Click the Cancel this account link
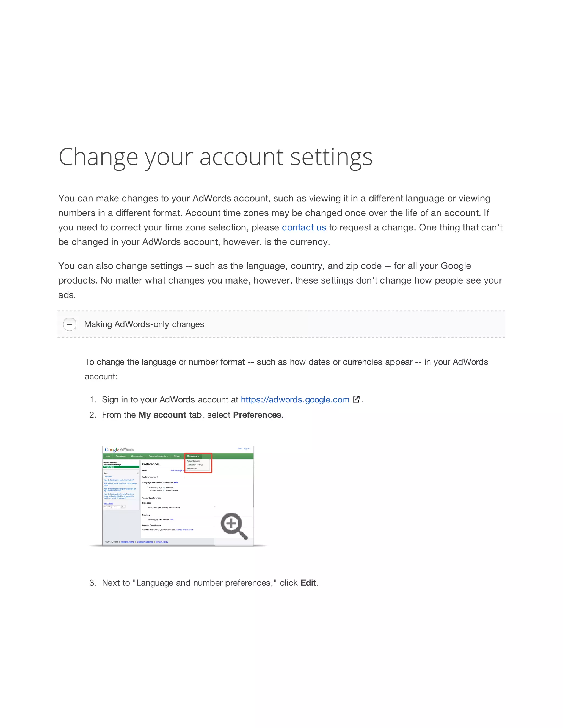 [185, 530]
